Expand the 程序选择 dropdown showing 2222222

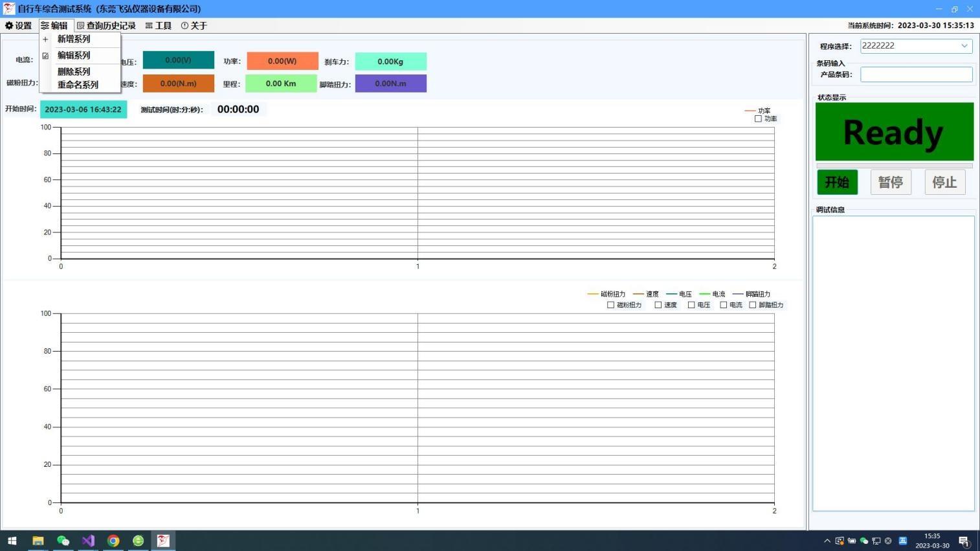click(964, 46)
